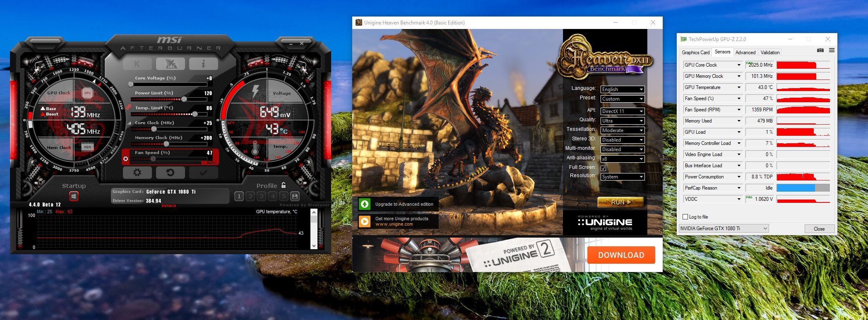This screenshot has width=868, height=320.
Task: Click the PerfCap Reason blue bar
Action: pos(796,188)
